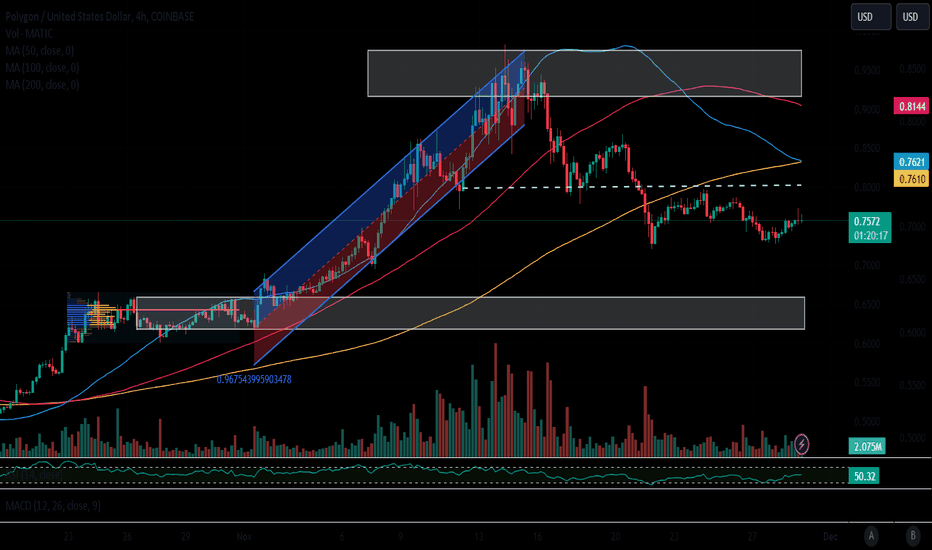Viewport: 932px width, 550px height.
Task: Select the blue and red ascending channel drawing
Action: tap(389, 208)
